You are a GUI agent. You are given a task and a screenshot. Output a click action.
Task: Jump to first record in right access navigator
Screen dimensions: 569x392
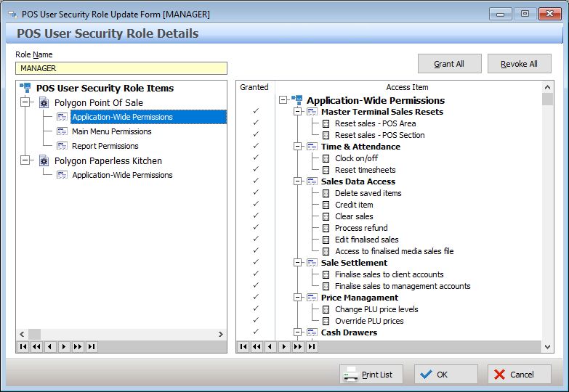pos(243,347)
